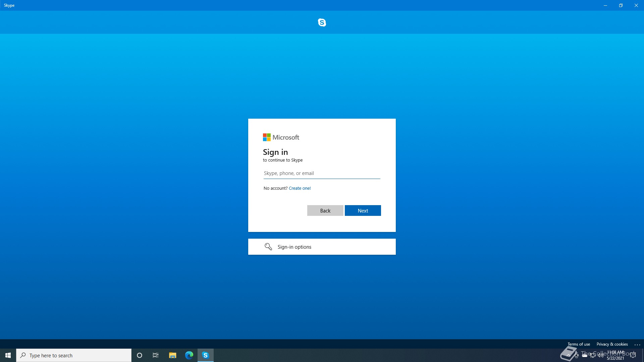Click the search magnifier icon in taskbar

(x=23, y=355)
